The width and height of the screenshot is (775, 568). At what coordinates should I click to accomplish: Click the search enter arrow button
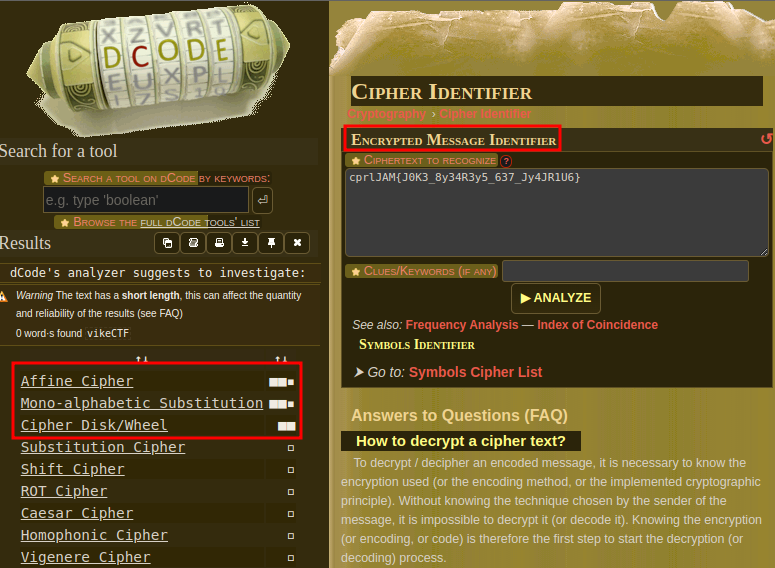(262, 199)
